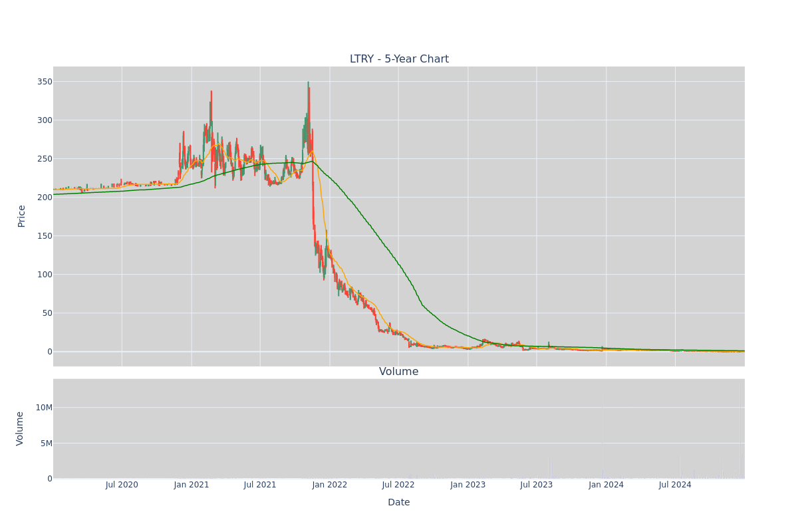
Task: Click the date tick 'Jul 2024'
Action: coord(675,485)
